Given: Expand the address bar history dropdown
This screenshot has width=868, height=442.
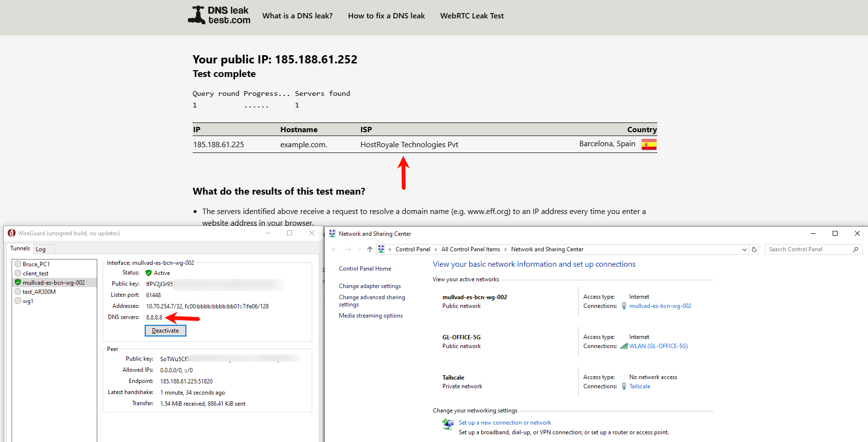Looking at the screenshot, I should click(x=744, y=249).
